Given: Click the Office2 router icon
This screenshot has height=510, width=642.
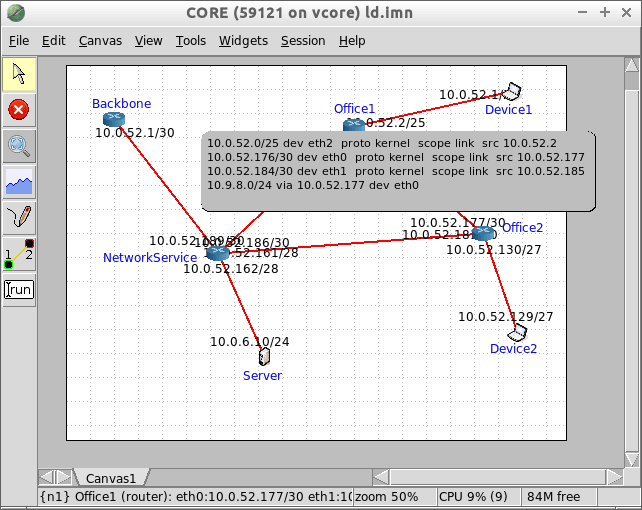Looking at the screenshot, I should tap(483, 233).
